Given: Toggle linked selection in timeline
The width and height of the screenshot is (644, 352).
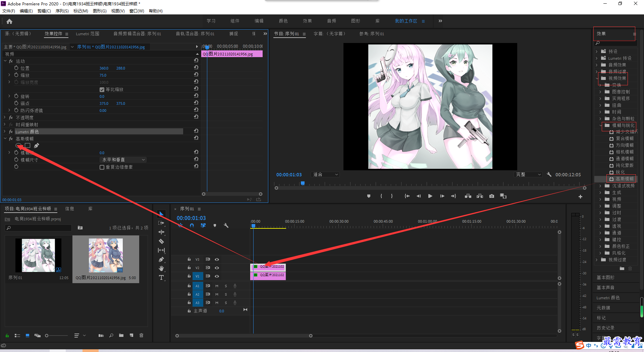Looking at the screenshot, I should (x=203, y=226).
